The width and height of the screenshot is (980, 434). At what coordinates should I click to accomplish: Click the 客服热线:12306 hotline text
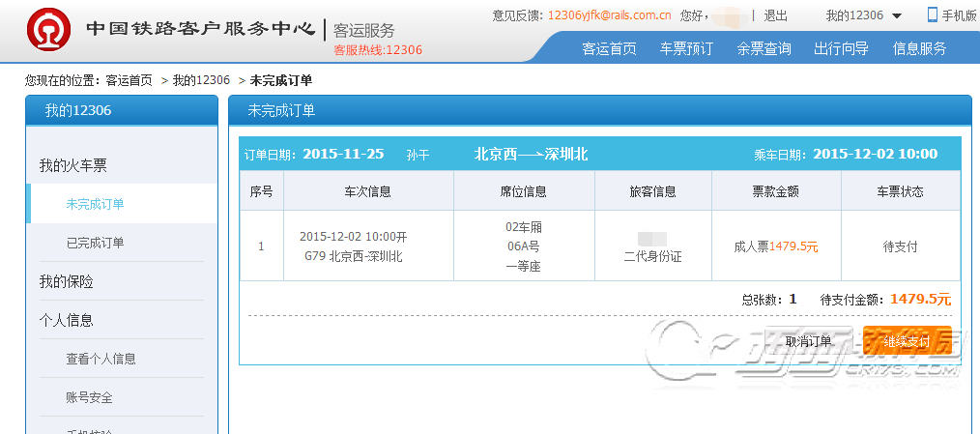[x=378, y=50]
